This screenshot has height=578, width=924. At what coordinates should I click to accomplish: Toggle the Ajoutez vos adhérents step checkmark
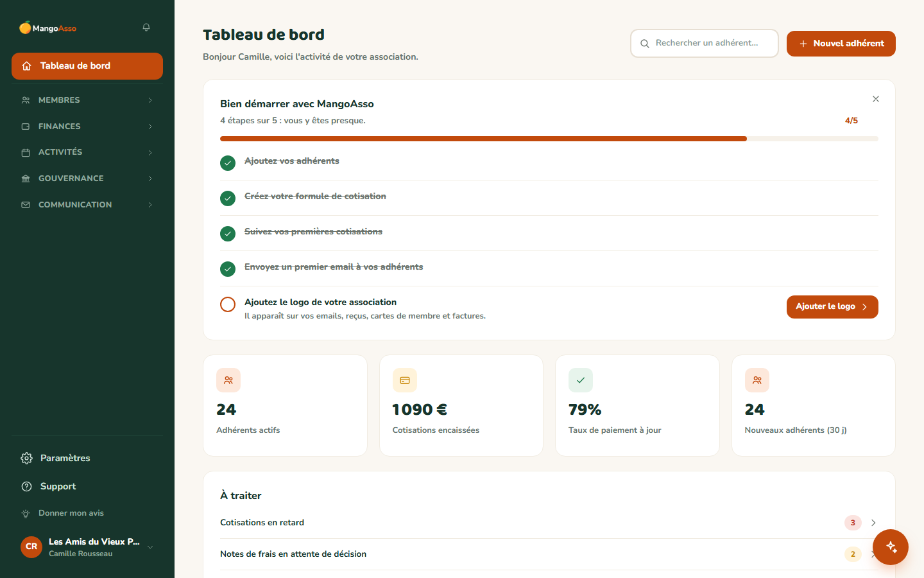click(228, 163)
